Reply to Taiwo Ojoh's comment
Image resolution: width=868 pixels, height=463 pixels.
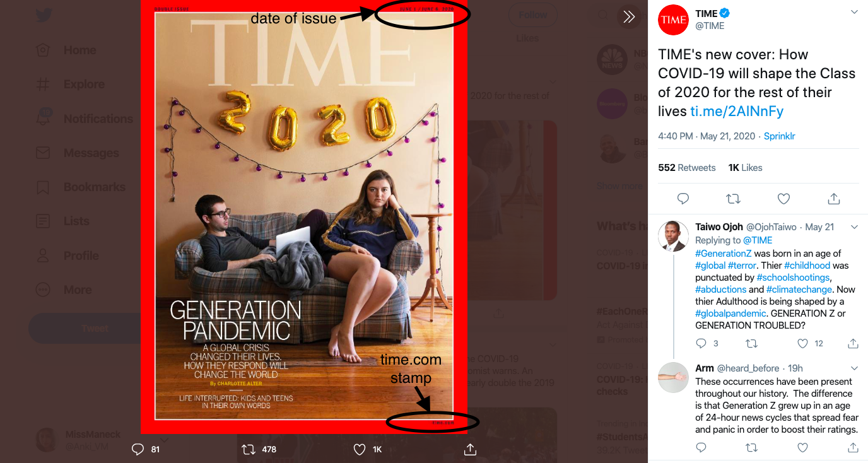click(x=701, y=344)
